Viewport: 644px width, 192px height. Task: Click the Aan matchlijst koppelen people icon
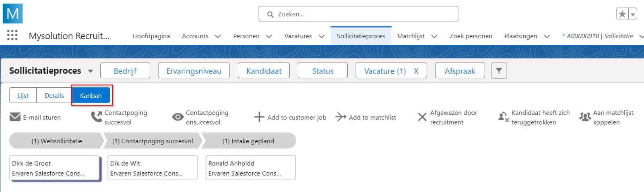[x=585, y=117]
